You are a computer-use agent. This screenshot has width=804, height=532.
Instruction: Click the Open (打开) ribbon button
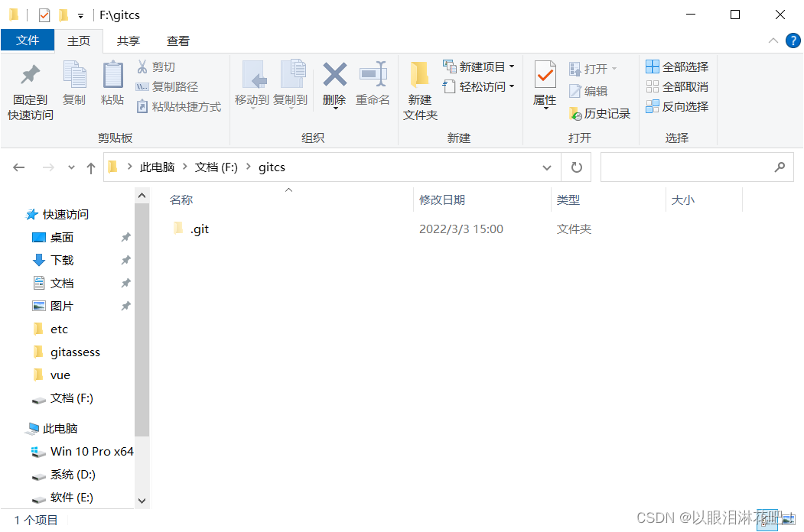point(593,69)
